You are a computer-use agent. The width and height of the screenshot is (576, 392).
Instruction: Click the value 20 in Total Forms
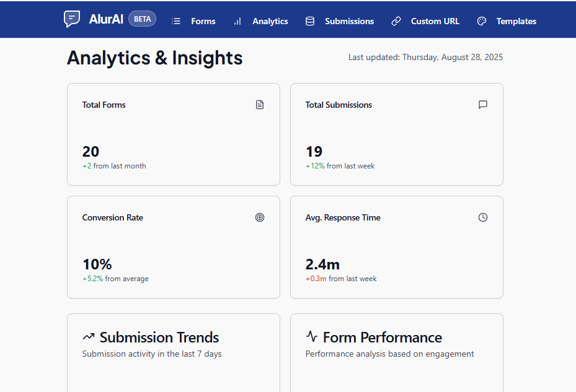point(91,152)
